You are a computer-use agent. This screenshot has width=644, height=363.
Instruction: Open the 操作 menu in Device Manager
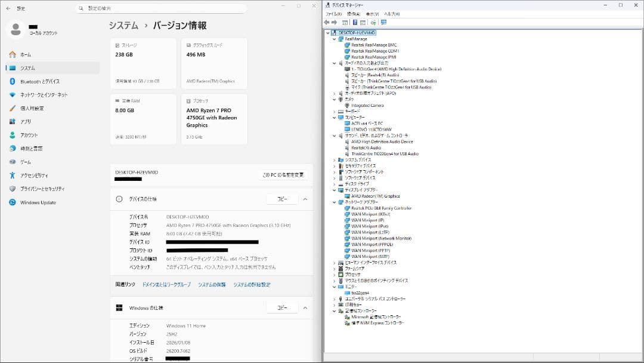click(354, 14)
